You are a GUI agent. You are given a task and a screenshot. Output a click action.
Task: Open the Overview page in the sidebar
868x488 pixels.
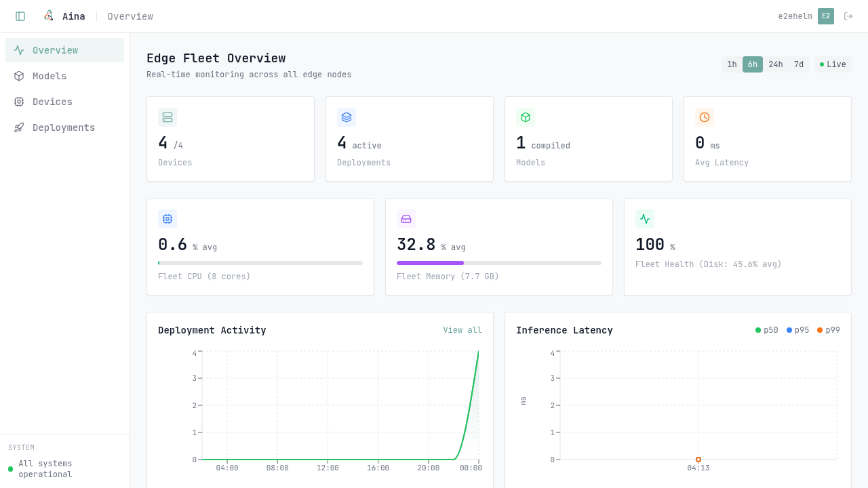pos(64,50)
